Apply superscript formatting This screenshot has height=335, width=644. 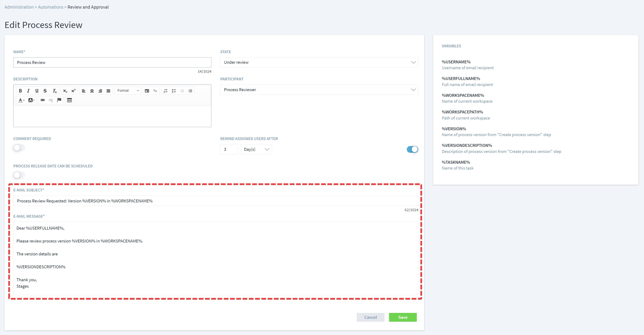73,91
